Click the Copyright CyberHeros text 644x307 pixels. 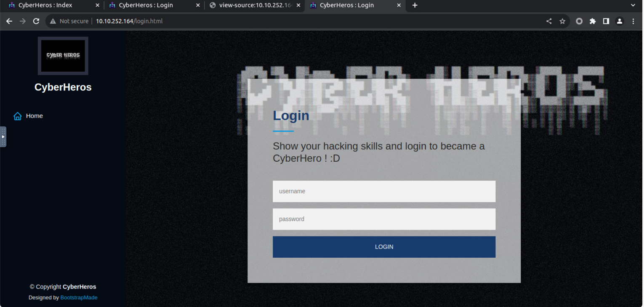click(63, 287)
